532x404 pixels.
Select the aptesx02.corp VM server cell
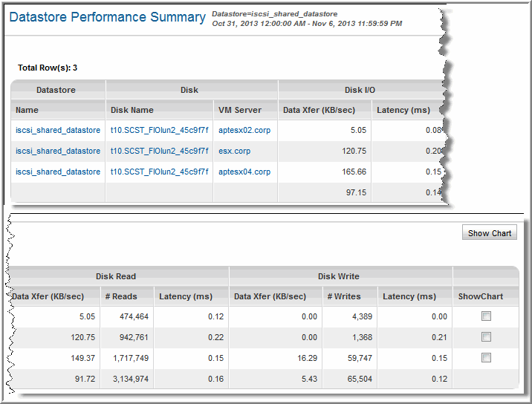pyautogui.click(x=244, y=130)
